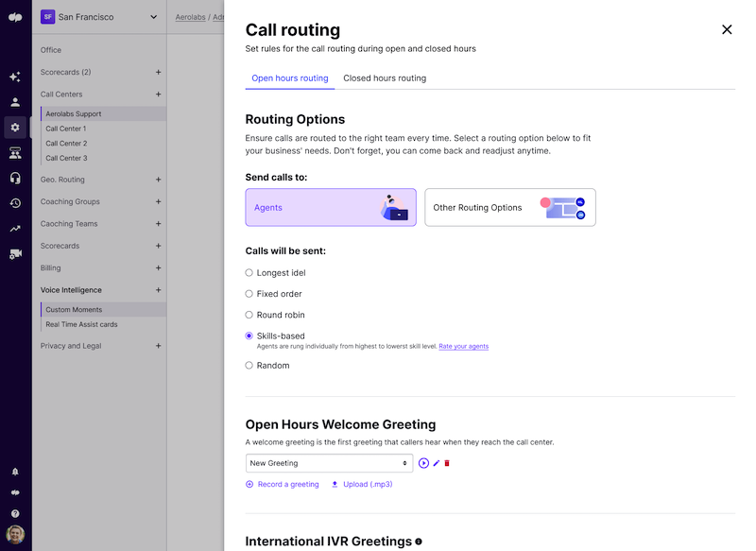
Task: Open the team group icon in sidebar
Action: pyautogui.click(x=15, y=153)
